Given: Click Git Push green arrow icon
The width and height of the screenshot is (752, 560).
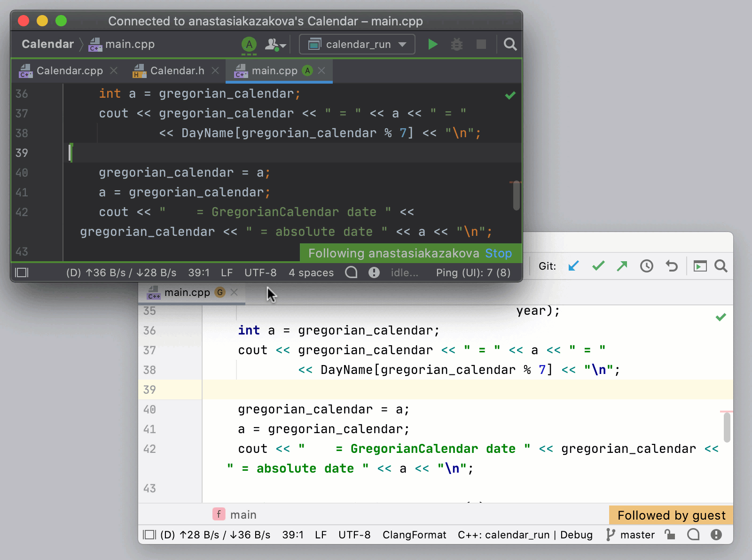Looking at the screenshot, I should tap(622, 266).
